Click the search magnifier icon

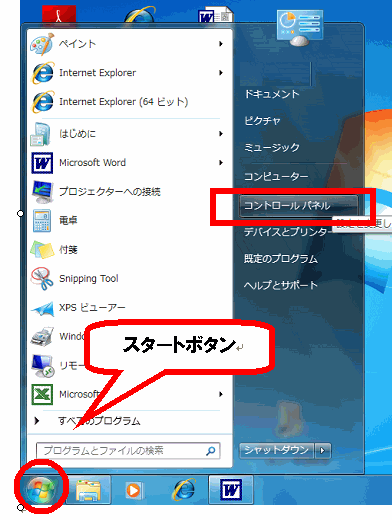[211, 451]
